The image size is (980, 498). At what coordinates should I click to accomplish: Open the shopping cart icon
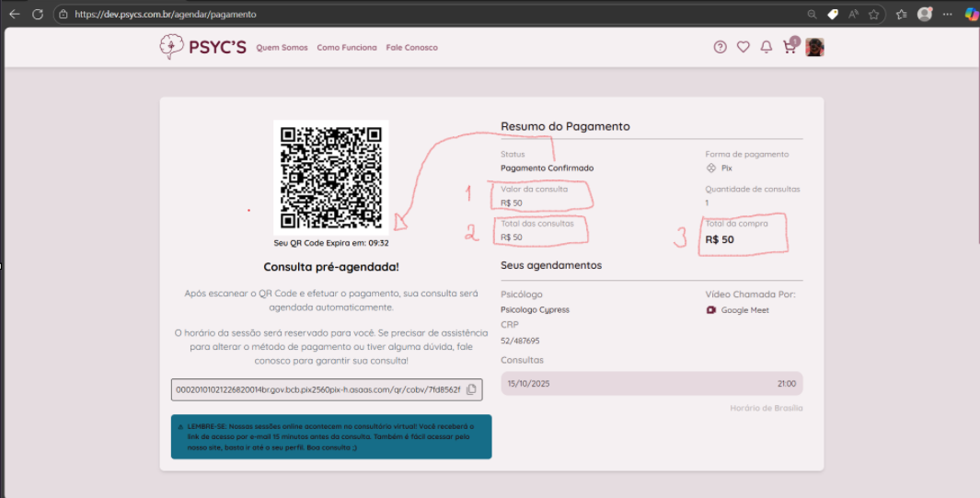click(790, 47)
